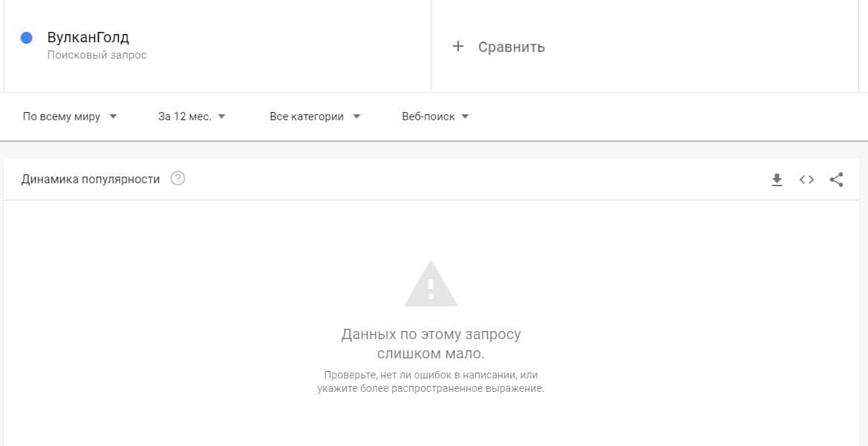Click the Динамика популярности card title

[x=91, y=180]
